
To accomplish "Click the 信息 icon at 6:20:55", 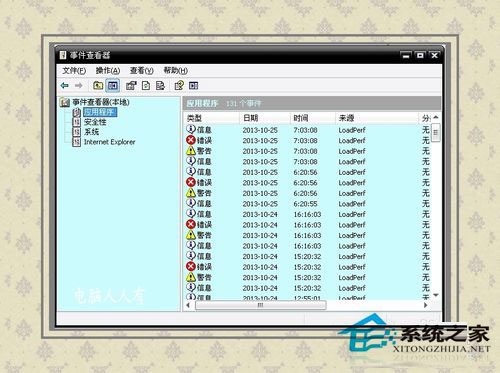I will (x=191, y=203).
